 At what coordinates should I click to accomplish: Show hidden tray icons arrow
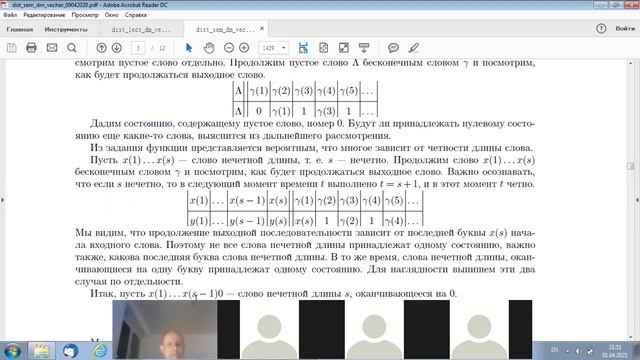pyautogui.click(x=567, y=351)
